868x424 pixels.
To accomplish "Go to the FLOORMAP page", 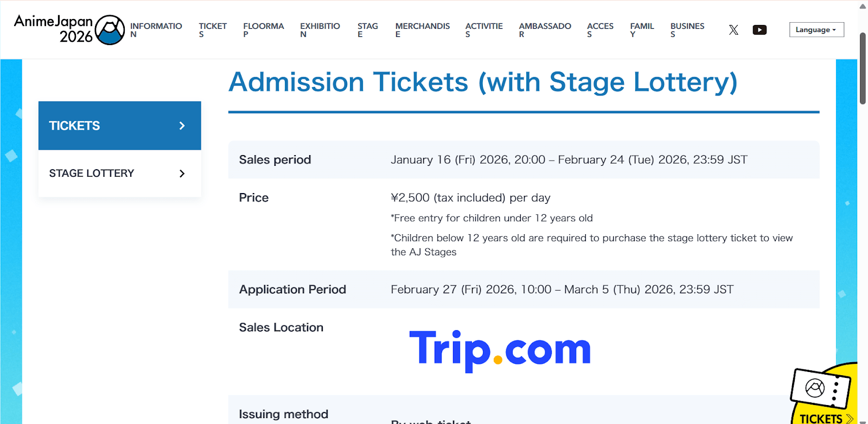I will point(263,30).
